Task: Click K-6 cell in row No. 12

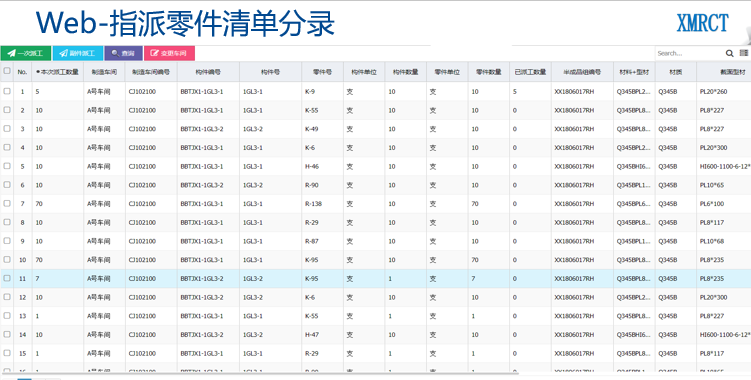Action: 322,297
